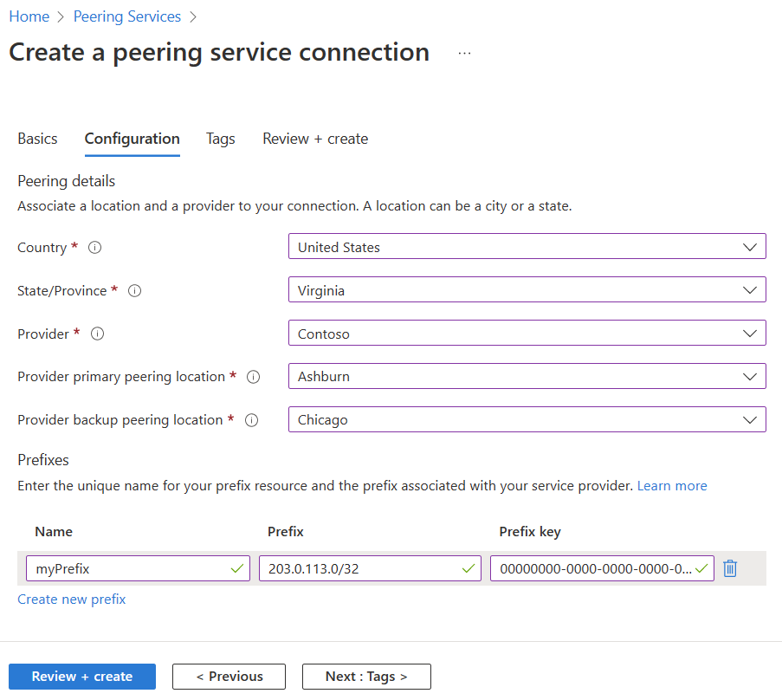Show info for Provider backup peering location
Screen dimensions: 782x700
[251, 420]
